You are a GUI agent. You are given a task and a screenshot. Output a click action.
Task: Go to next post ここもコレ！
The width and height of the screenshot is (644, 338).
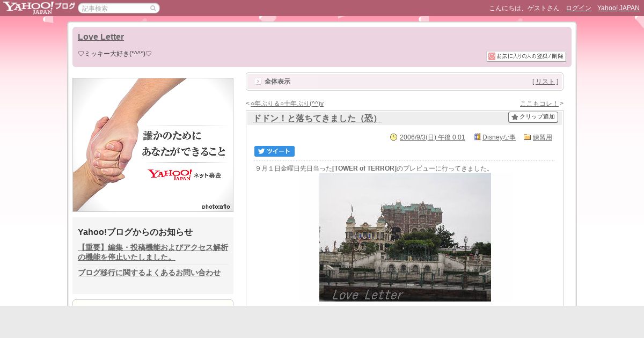point(539,104)
